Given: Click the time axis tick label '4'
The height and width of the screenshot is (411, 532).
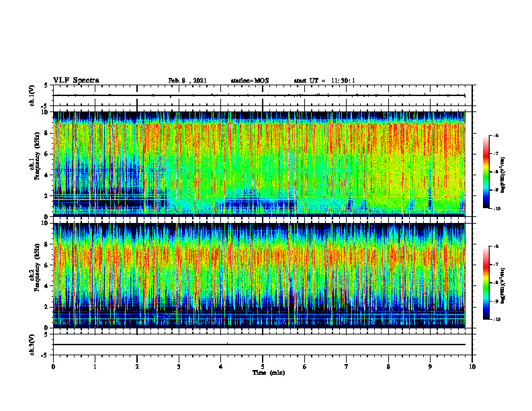Looking at the screenshot, I should [221, 367].
